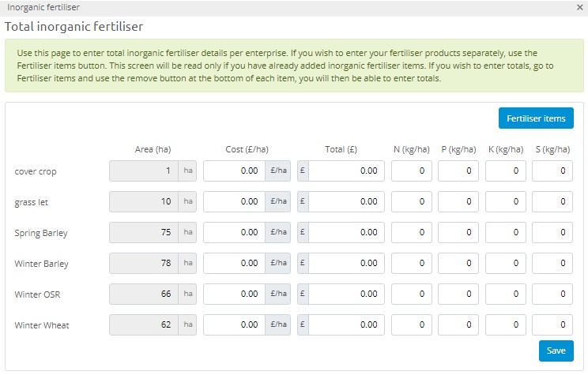Image resolution: width=588 pixels, height=375 pixels.
Task: Save the fertiliser totals
Action: 556,351
